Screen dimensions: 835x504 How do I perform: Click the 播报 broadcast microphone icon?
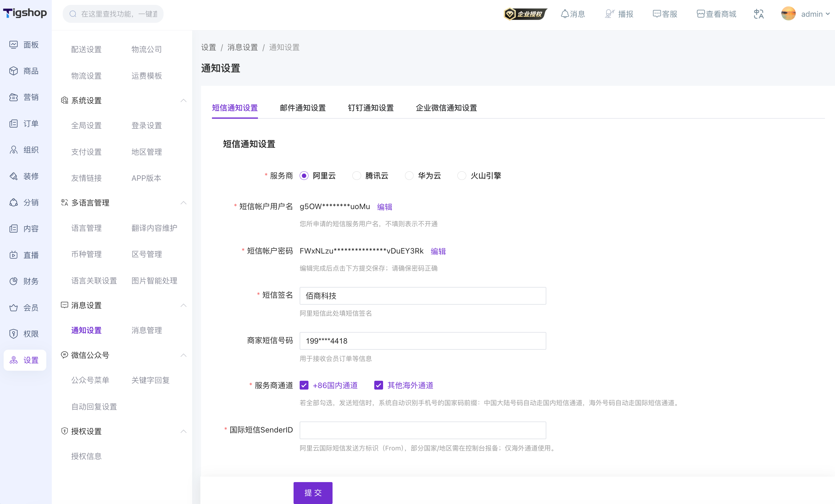click(x=609, y=14)
